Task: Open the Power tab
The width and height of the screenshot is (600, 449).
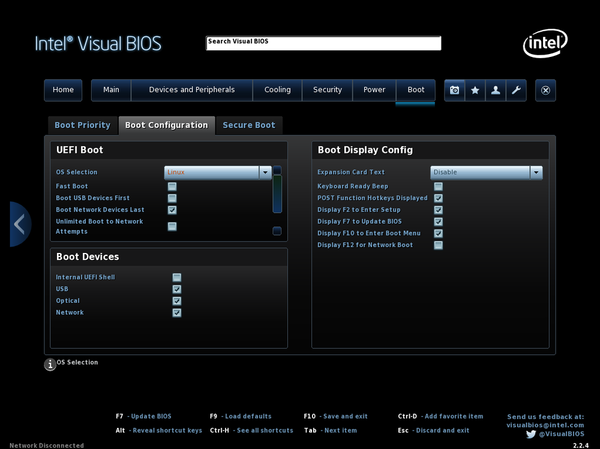Action: pyautogui.click(x=374, y=90)
